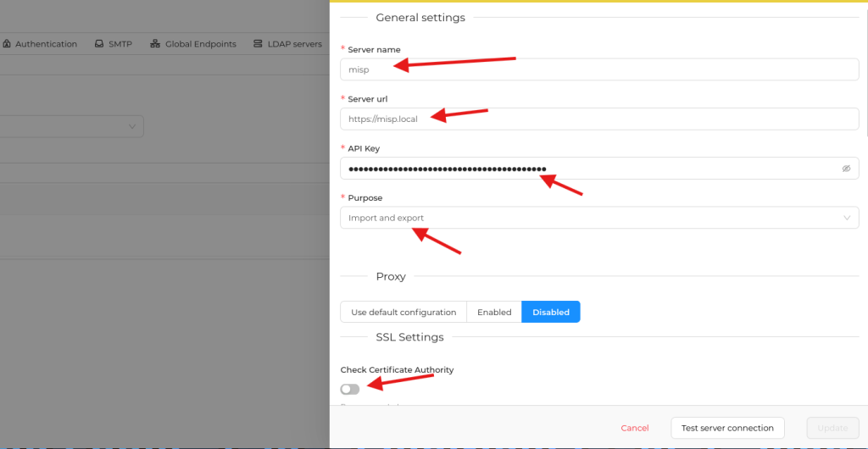Click the LDAP servers stack icon
This screenshot has width=868, height=449.
click(x=258, y=44)
